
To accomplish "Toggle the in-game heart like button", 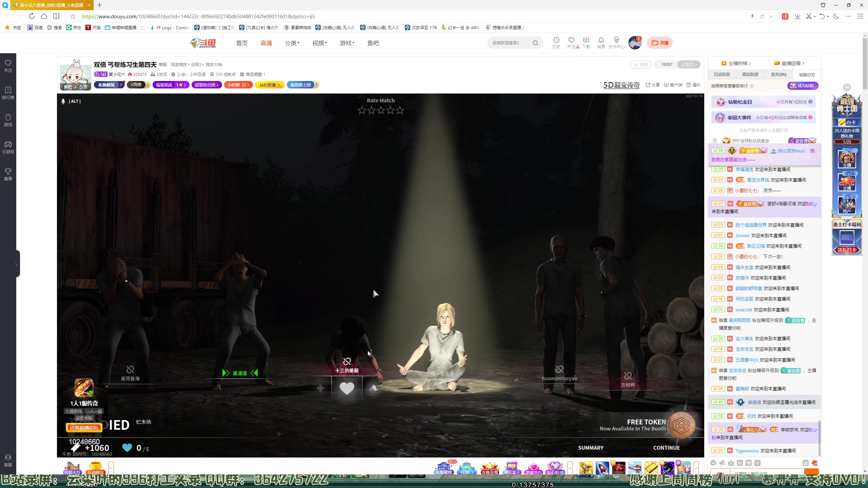I will click(347, 388).
